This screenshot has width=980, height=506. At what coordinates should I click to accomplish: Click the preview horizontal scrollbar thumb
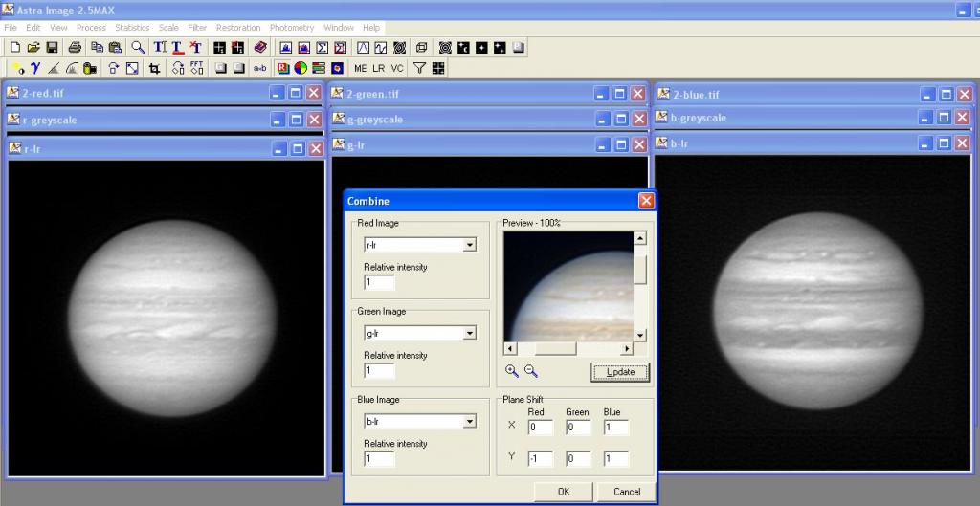point(555,348)
